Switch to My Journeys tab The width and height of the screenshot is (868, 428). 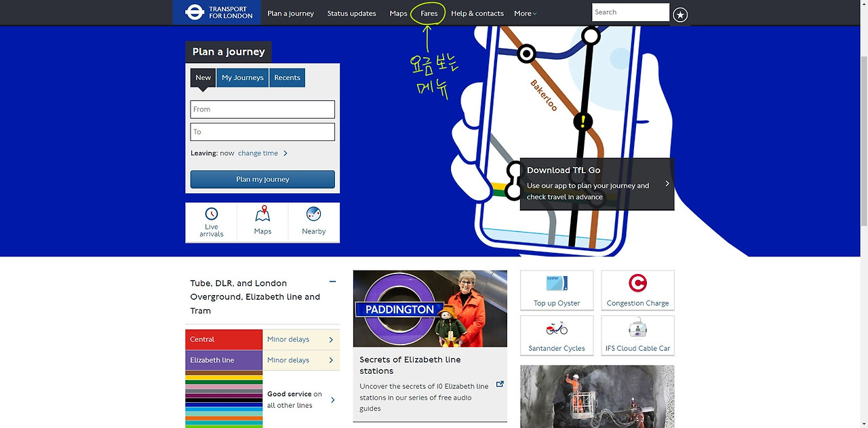(x=243, y=78)
